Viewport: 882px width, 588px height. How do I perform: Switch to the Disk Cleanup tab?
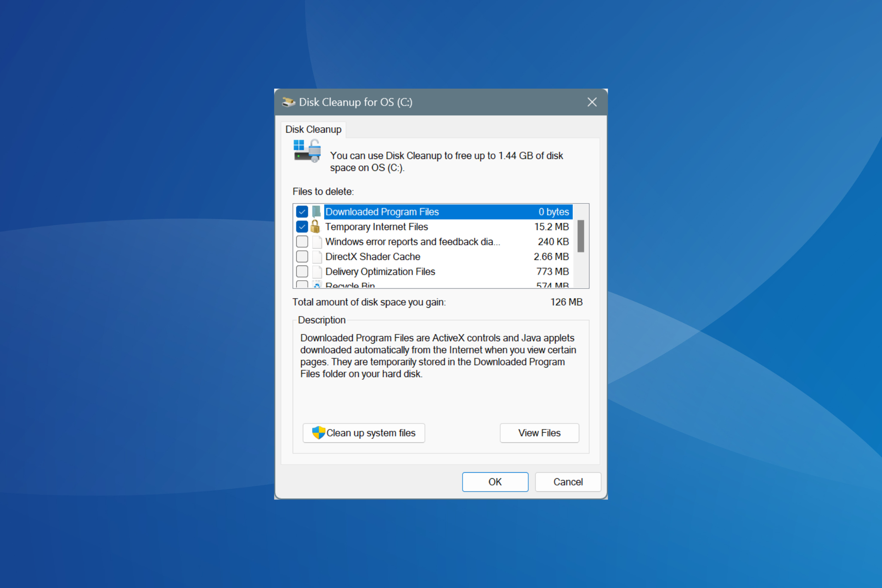[x=313, y=130]
